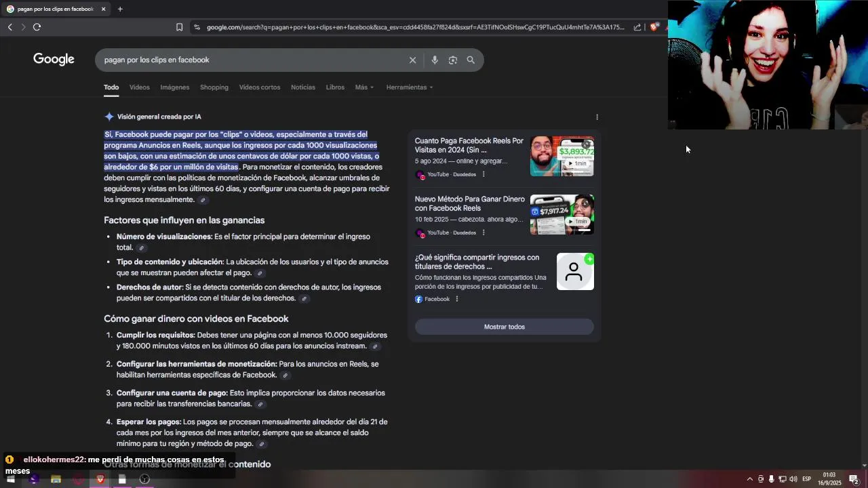Expand the 'Más' dropdown
The height and width of the screenshot is (488, 868).
click(364, 87)
